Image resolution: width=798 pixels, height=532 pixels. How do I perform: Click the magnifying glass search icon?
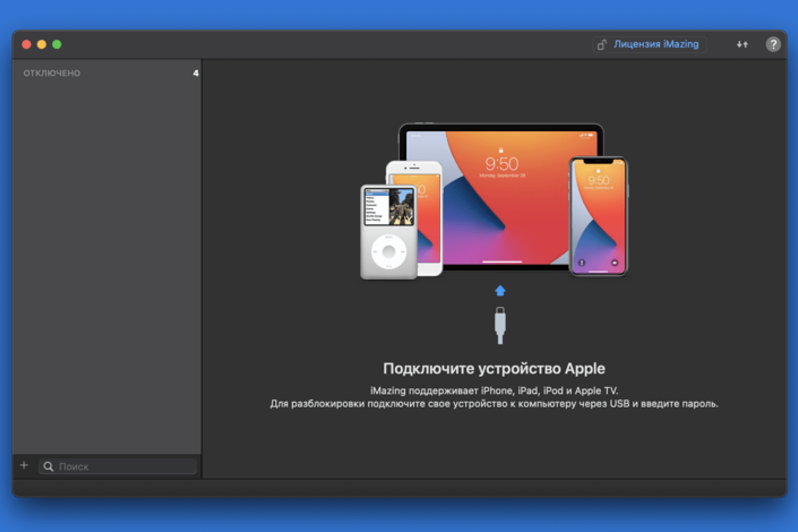49,466
